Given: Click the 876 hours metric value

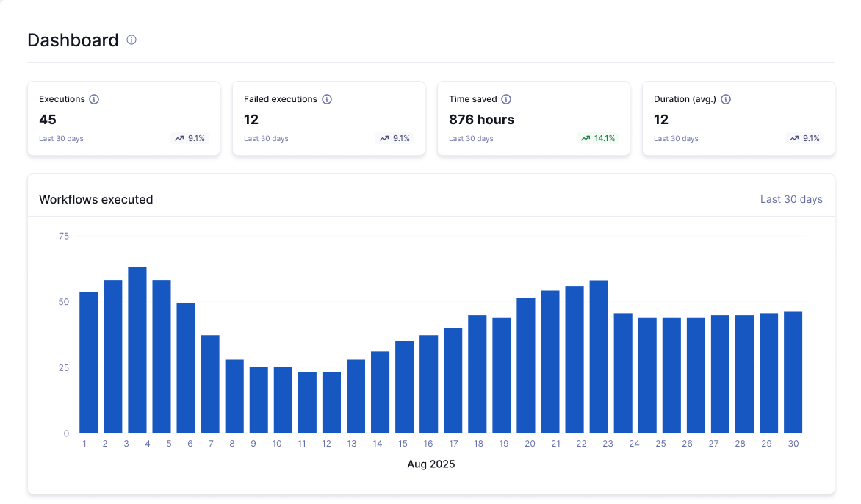Looking at the screenshot, I should (x=480, y=119).
